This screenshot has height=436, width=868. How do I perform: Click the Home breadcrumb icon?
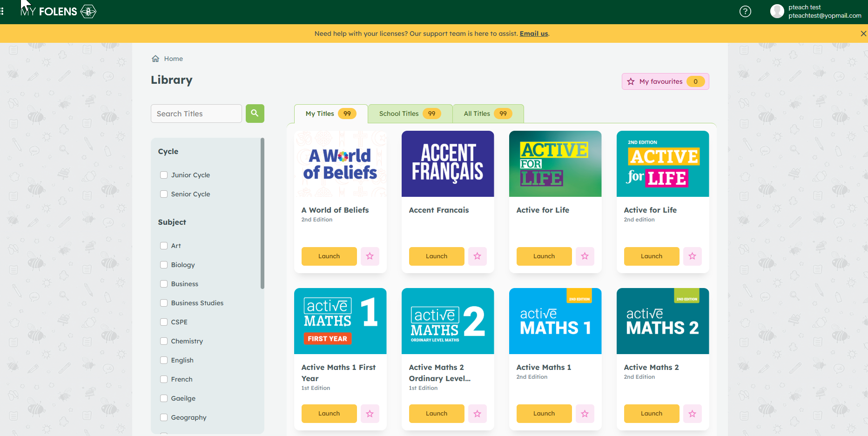[155, 59]
